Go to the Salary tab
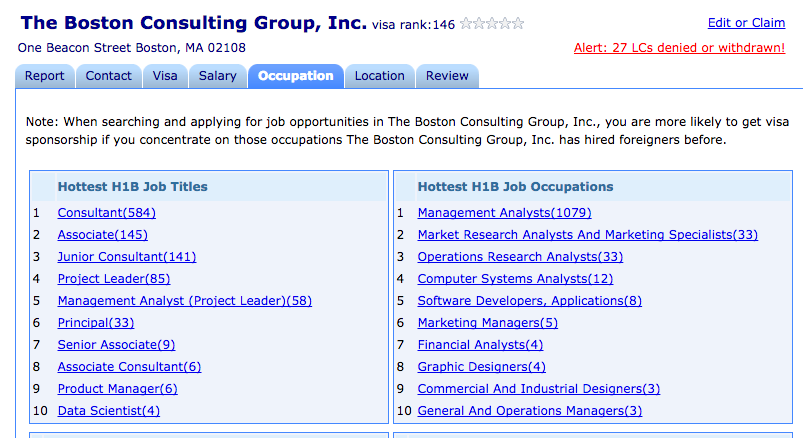This screenshot has height=438, width=803. click(x=218, y=76)
